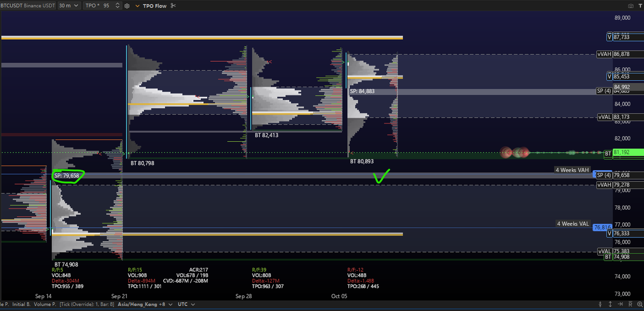The width and height of the screenshot is (644, 311).
Task: Click the TPO:1111 / 301 stat text
Action: coord(144,286)
